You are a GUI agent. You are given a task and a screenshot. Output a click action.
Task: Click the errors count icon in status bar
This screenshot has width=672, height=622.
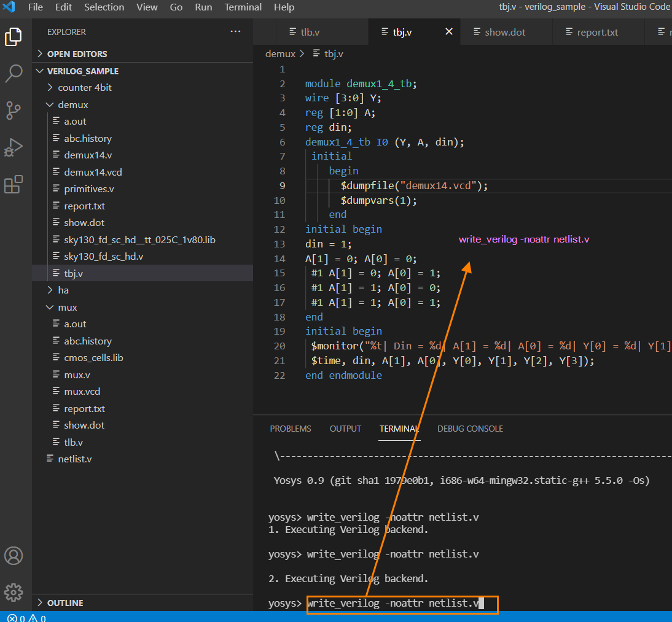tap(12, 618)
